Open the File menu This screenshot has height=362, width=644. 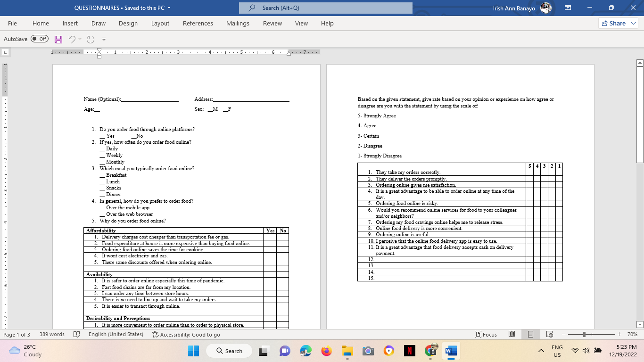tap(12, 23)
